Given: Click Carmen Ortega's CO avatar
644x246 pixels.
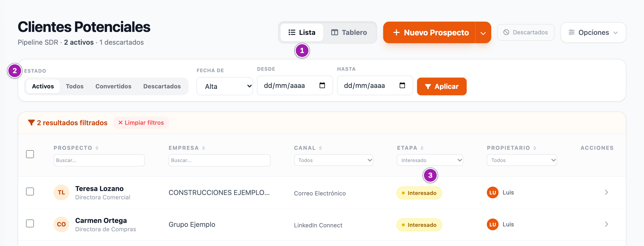Looking at the screenshot, I should click(x=61, y=224).
